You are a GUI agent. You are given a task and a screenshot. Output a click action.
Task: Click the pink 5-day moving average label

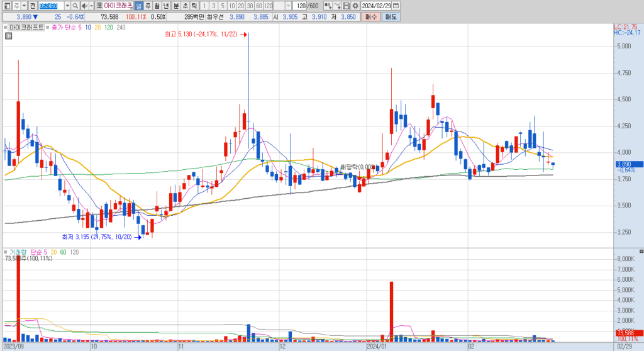(x=79, y=28)
